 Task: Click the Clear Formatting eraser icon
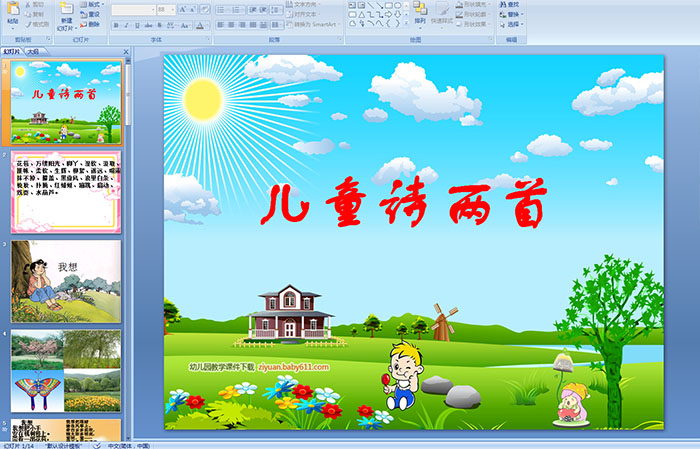click(x=205, y=9)
